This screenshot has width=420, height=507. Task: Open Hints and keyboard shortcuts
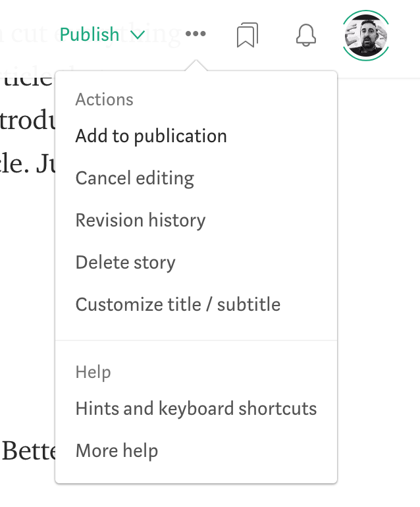click(196, 409)
